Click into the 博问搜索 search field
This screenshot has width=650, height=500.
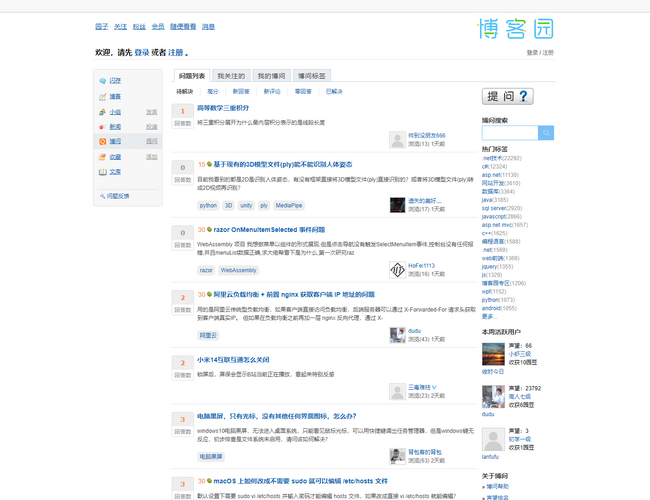(510, 133)
